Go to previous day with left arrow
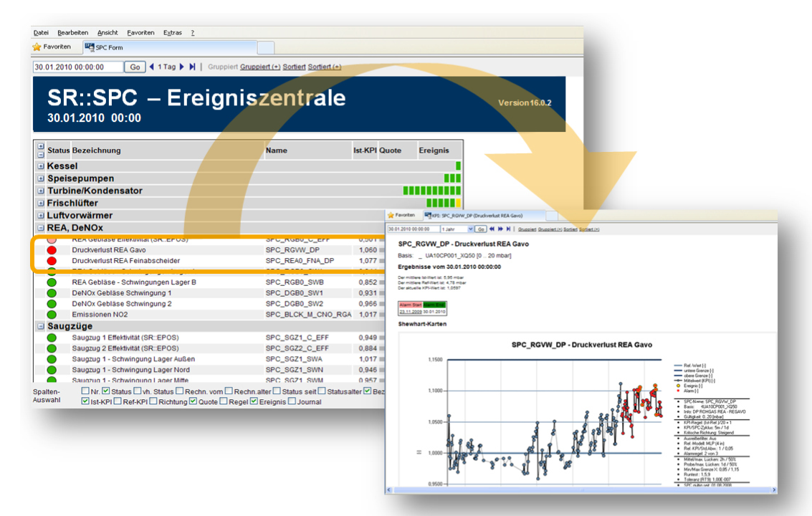The height and width of the screenshot is (516, 812). [152, 67]
